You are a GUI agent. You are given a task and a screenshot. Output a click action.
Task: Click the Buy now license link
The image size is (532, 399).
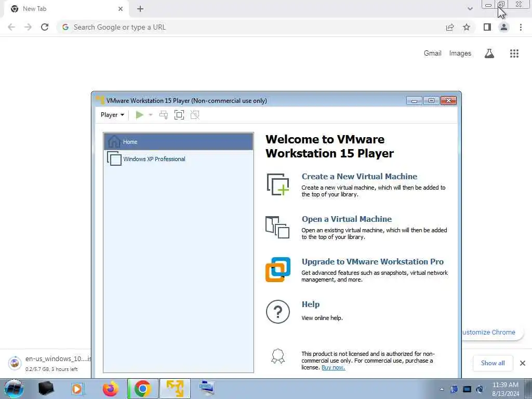pyautogui.click(x=333, y=367)
